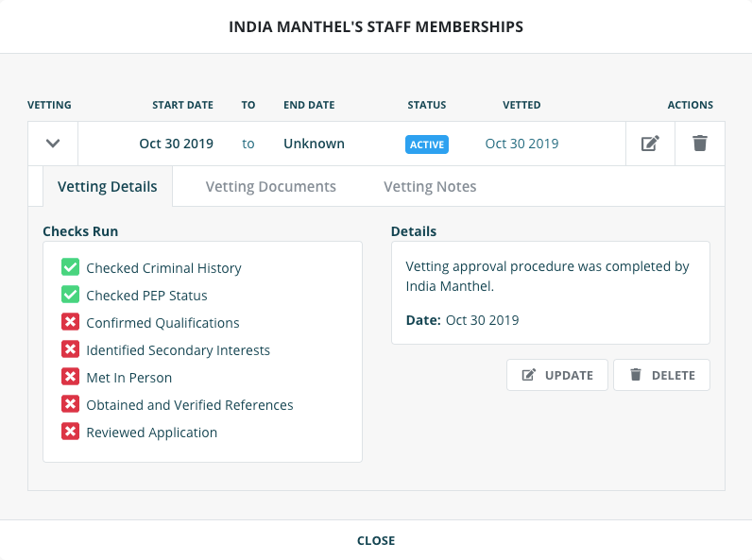
Task: Open the Vetting Documents tab
Action: click(x=271, y=187)
